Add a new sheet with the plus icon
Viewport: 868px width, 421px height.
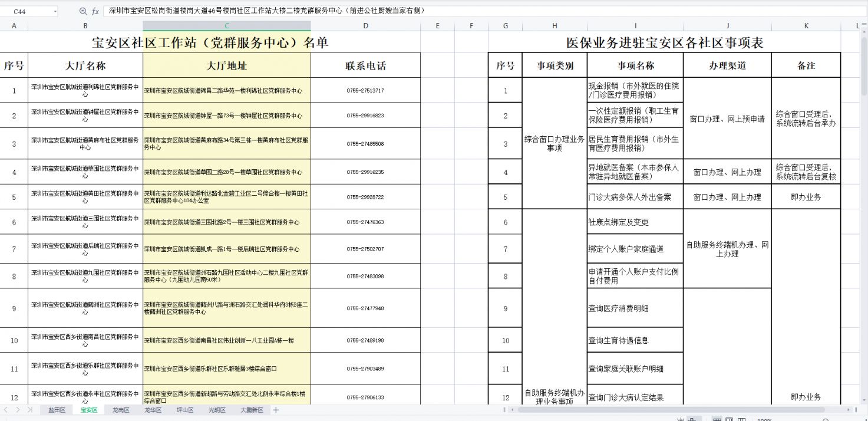[x=276, y=410]
